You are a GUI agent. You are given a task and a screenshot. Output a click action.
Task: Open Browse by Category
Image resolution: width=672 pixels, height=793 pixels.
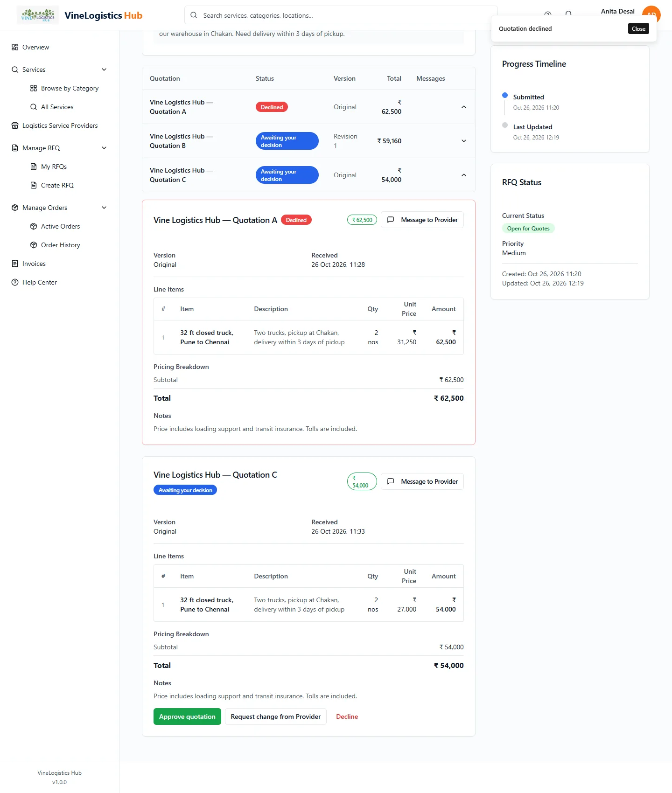click(x=70, y=88)
